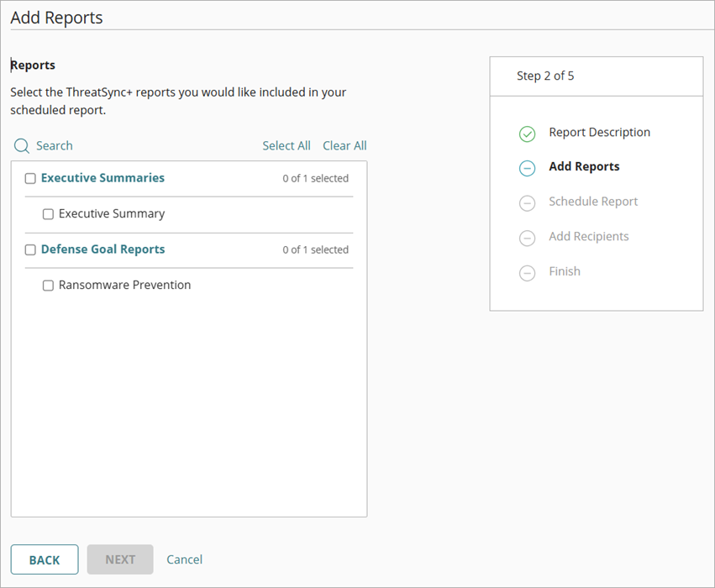Image resolution: width=715 pixels, height=588 pixels.
Task: Click the search magnifier icon
Action: 21,145
